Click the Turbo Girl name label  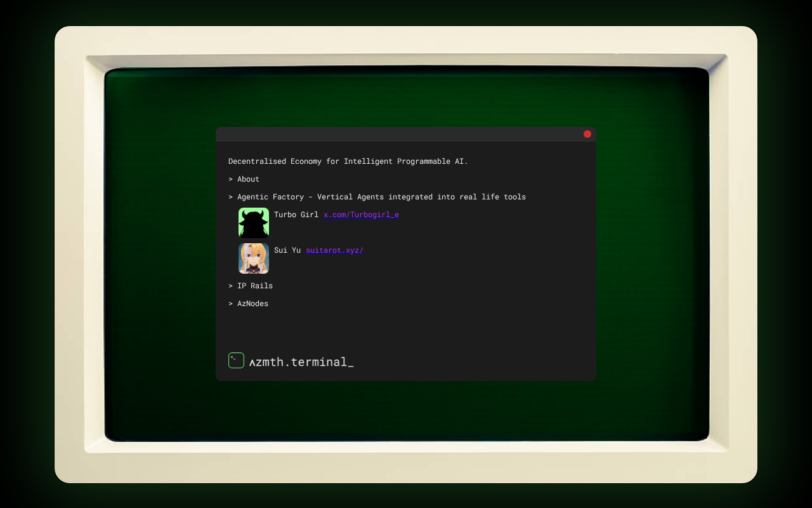[x=296, y=215]
